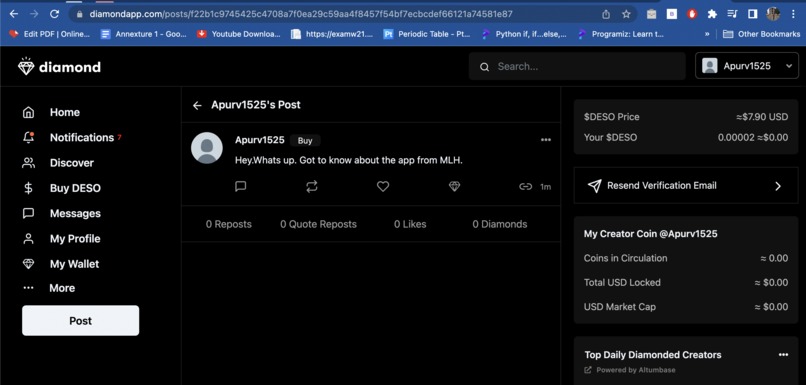This screenshot has height=385, width=806.
Task: Open the post three-dot options menu
Action: click(x=546, y=140)
